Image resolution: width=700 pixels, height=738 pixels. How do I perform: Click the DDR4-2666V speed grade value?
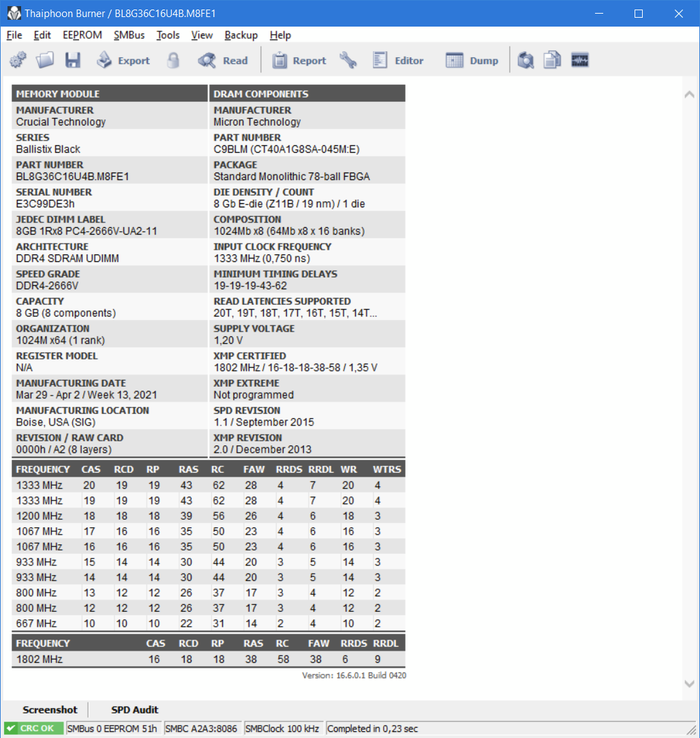coord(47,286)
